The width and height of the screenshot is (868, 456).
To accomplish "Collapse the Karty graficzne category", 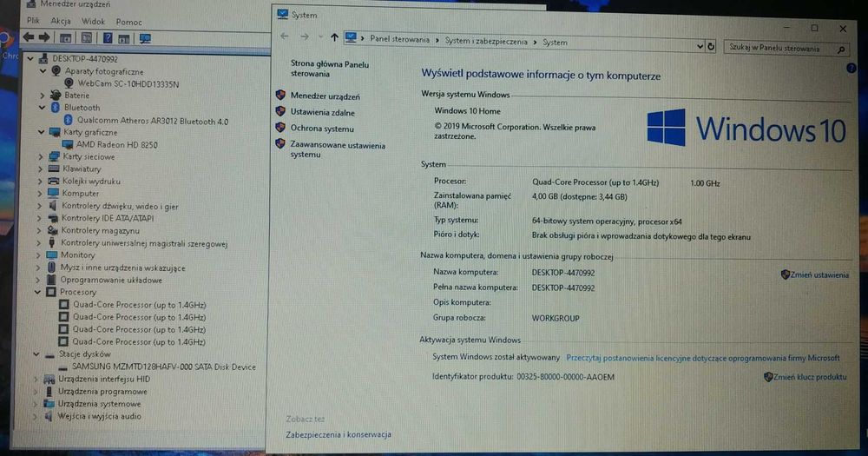I will click(42, 132).
